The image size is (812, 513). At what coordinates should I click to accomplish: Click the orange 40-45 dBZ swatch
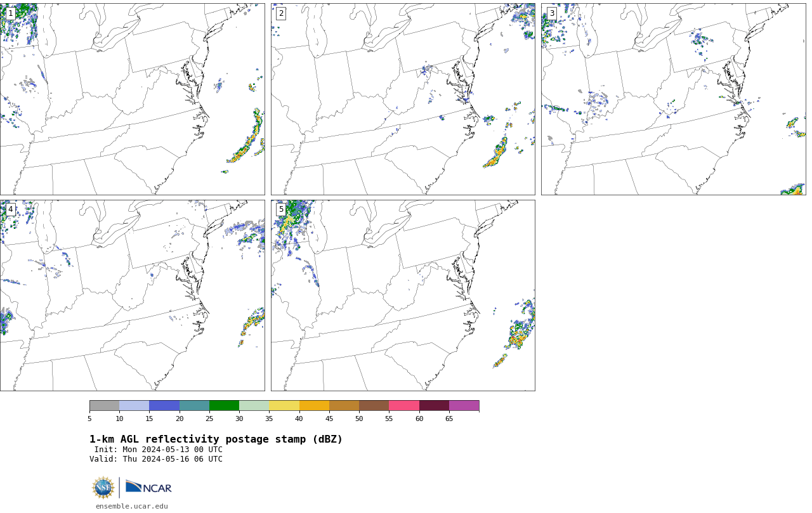[x=314, y=406]
